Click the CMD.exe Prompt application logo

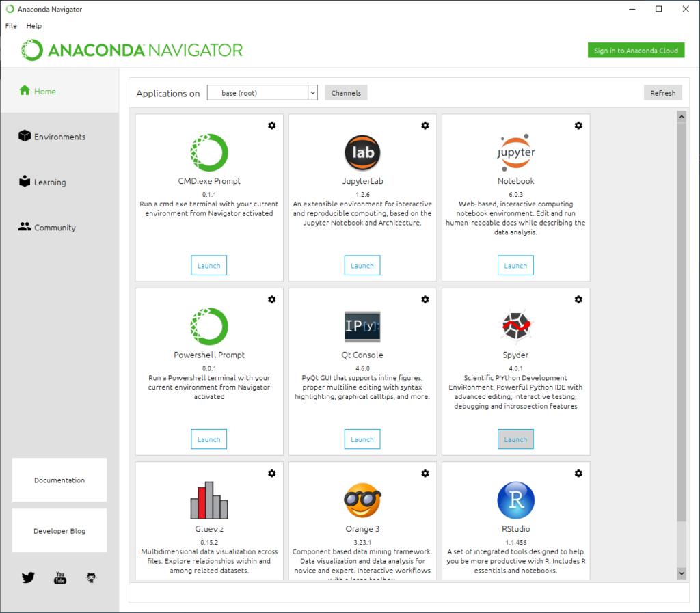209,152
